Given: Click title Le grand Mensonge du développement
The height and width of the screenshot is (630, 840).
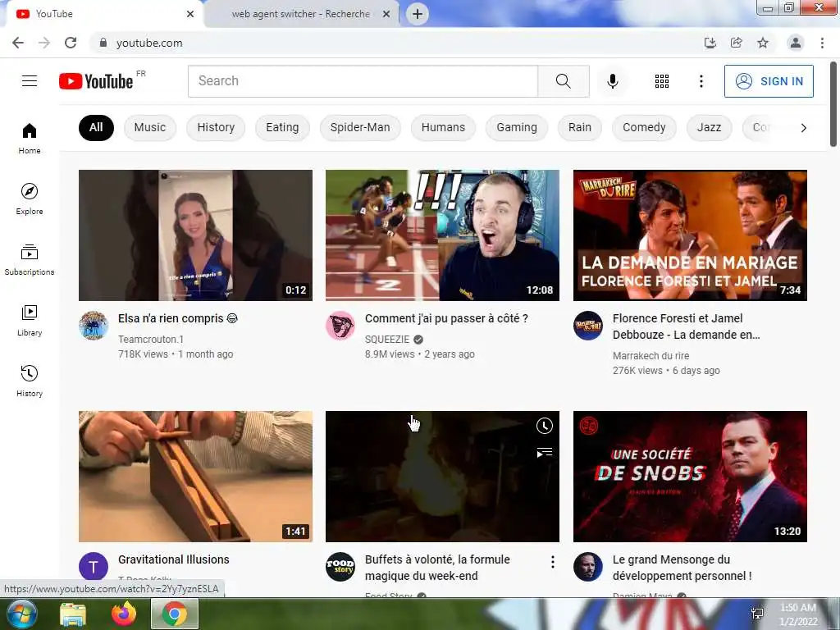Looking at the screenshot, I should point(682,568).
